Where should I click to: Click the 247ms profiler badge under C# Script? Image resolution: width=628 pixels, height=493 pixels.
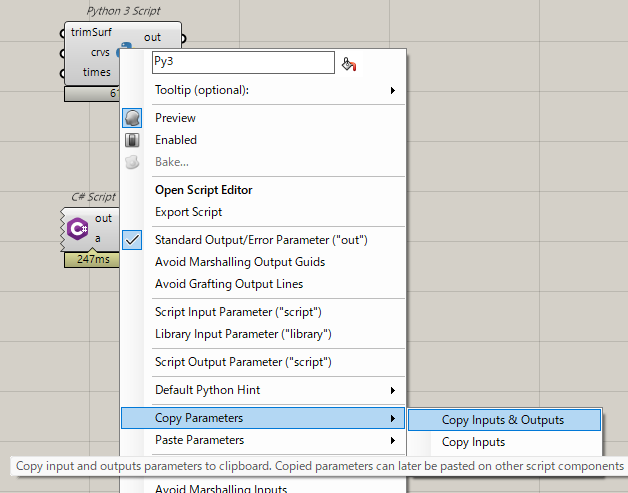90,260
